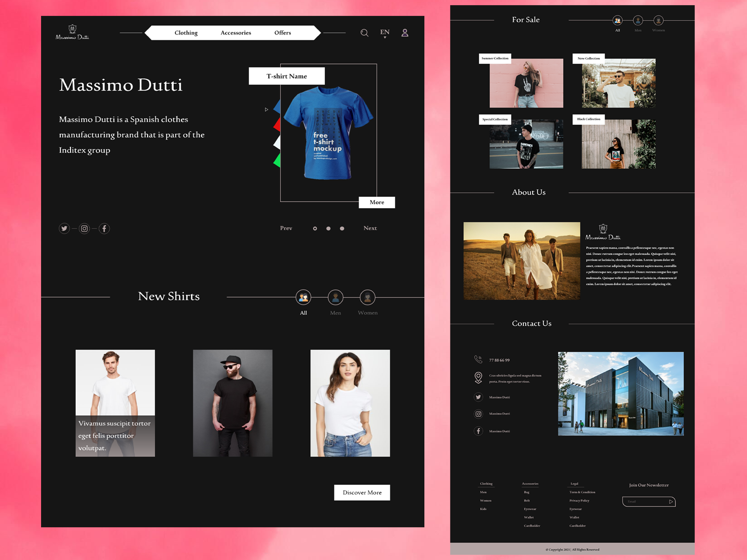Select the third carousel indicator dot

341,228
